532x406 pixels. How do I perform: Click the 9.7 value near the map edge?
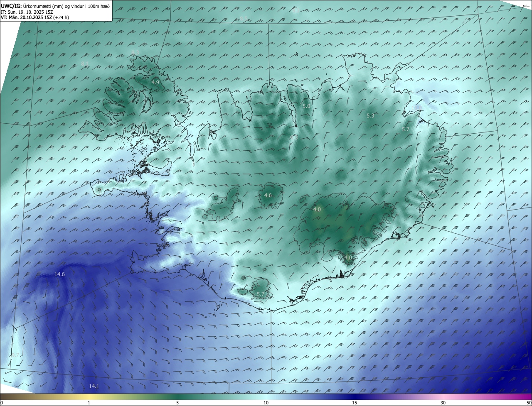tap(15, 355)
